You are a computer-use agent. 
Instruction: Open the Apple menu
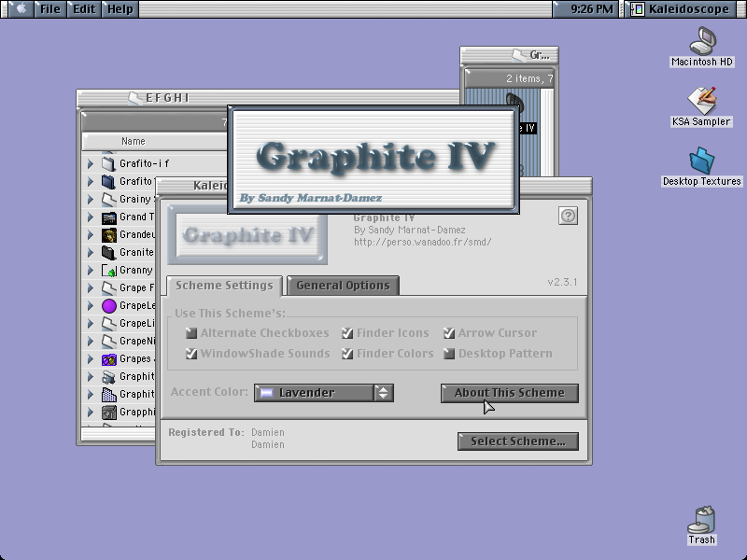[x=21, y=9]
